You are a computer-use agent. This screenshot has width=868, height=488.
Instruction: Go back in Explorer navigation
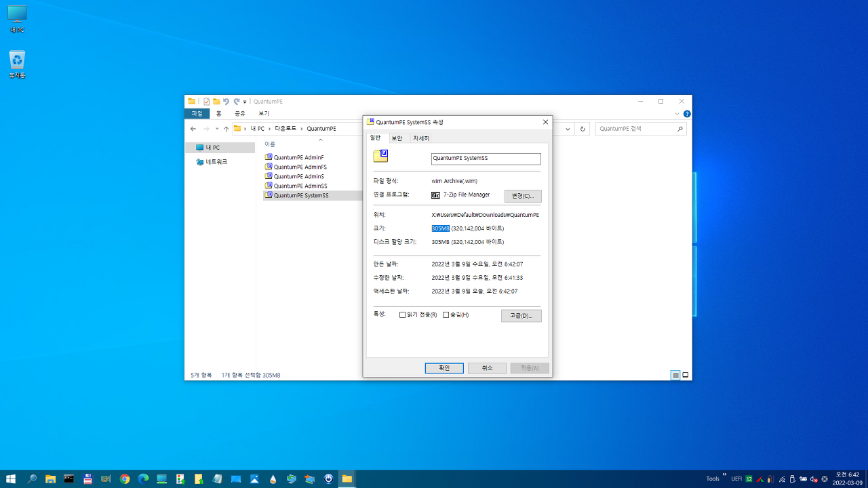(193, 129)
